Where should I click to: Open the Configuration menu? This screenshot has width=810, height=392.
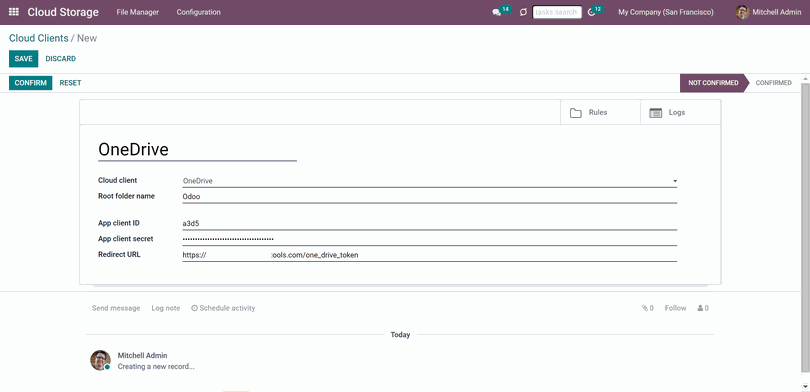click(198, 12)
